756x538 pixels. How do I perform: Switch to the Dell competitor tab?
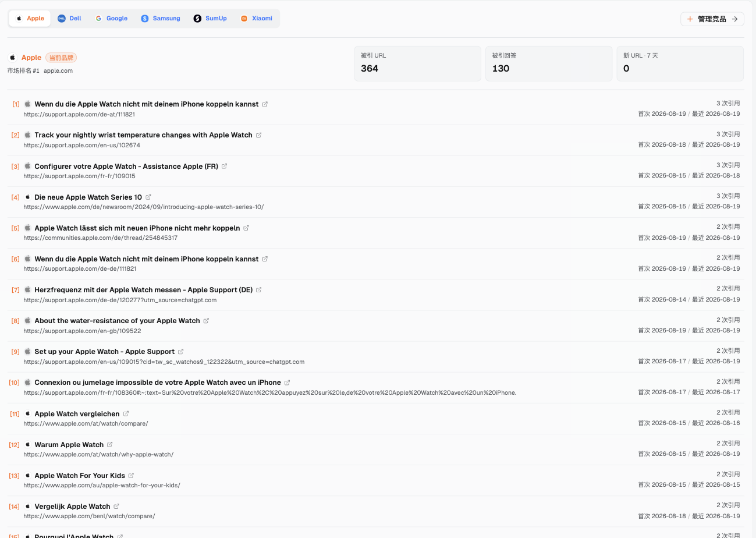tap(70, 19)
